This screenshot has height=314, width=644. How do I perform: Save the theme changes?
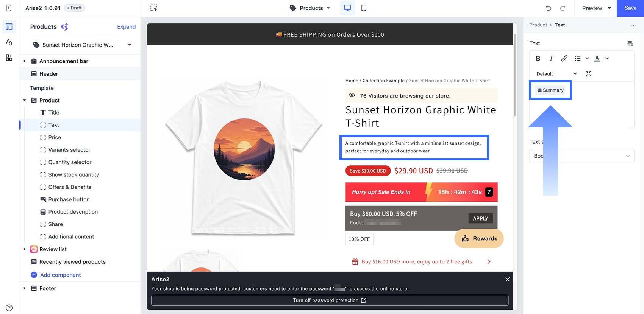point(630,8)
